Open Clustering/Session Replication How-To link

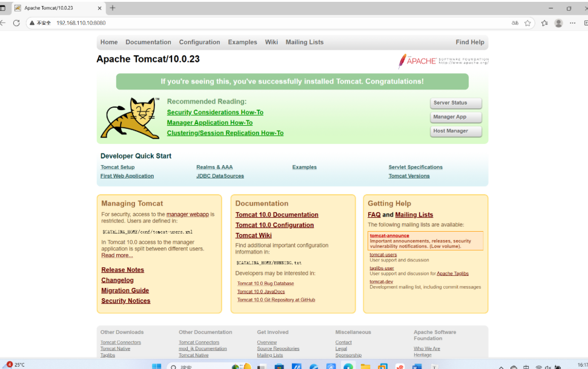(225, 133)
